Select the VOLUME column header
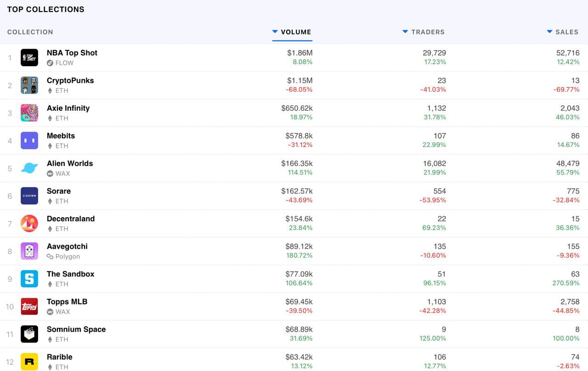Screen dimensions: 588x371 click(296, 32)
